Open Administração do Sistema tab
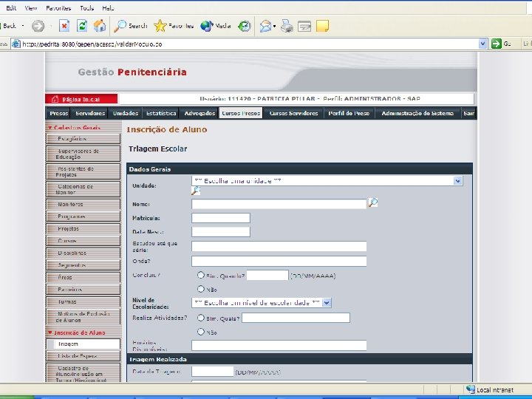Screen dimensions: 532x399 [417, 113]
